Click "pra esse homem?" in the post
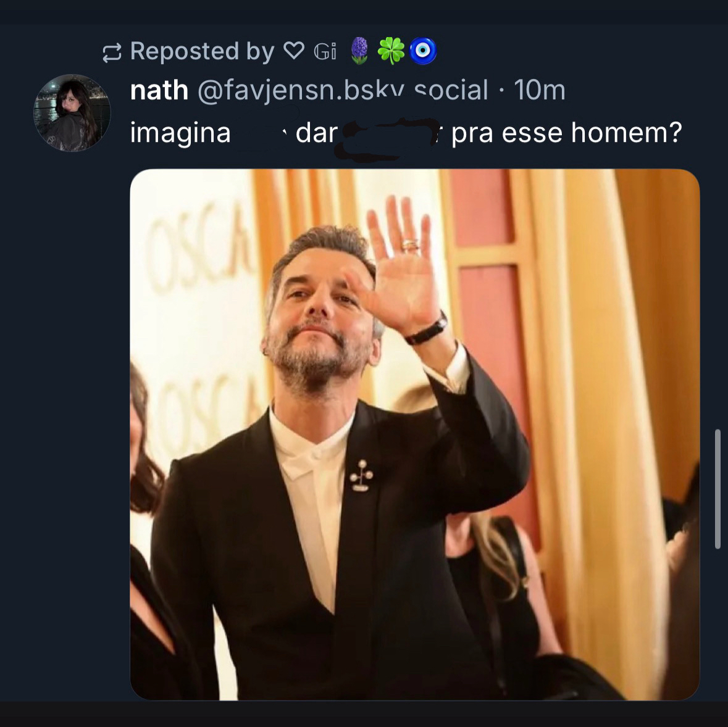 click(x=566, y=133)
